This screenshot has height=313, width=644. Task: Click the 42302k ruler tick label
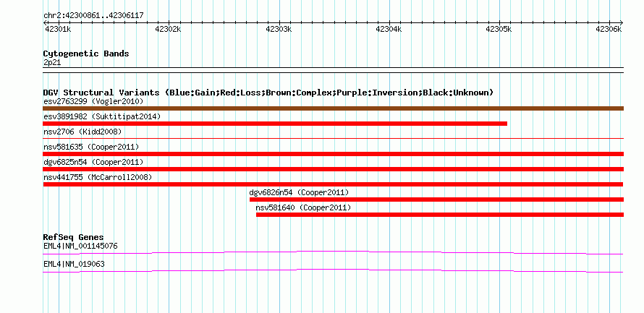[168, 29]
